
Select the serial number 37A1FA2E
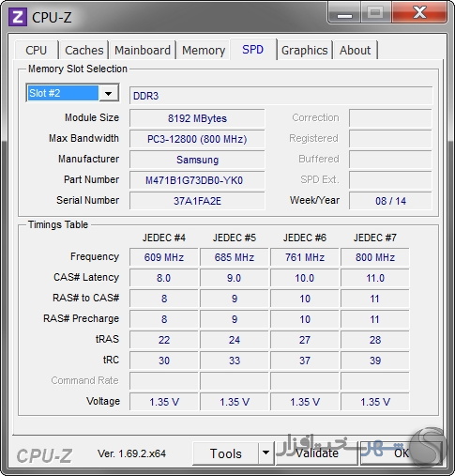[197, 201]
